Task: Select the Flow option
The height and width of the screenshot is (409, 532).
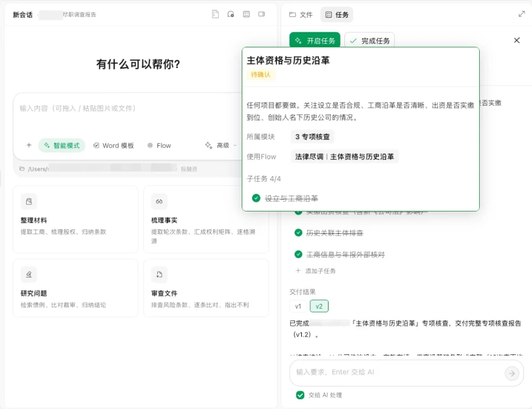Action: [159, 145]
